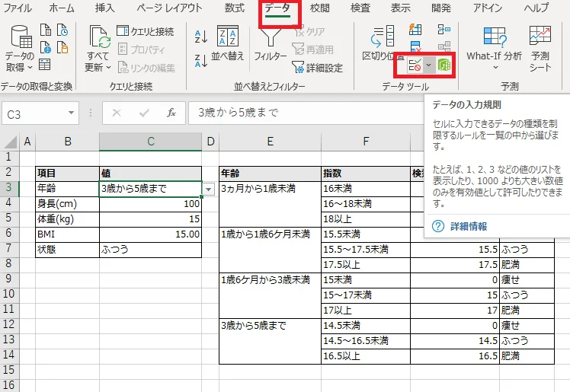Switch to the 開発 tab
Screen dimensions: 570x392
441,8
